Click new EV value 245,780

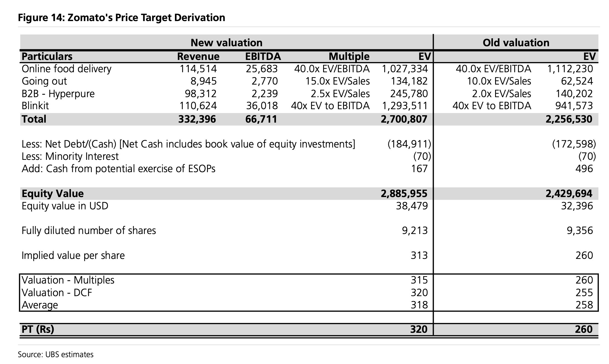[x=409, y=94]
